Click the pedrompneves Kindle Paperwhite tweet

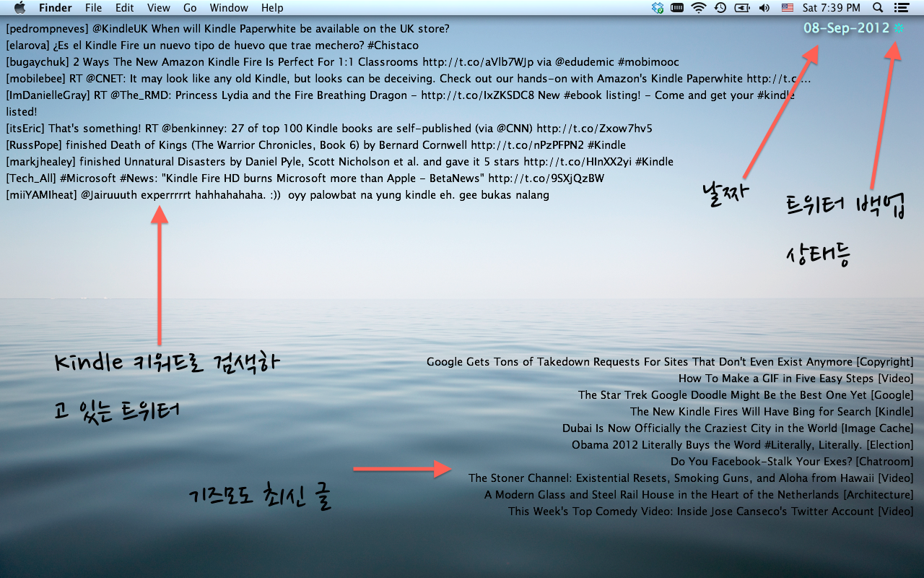coord(227,29)
